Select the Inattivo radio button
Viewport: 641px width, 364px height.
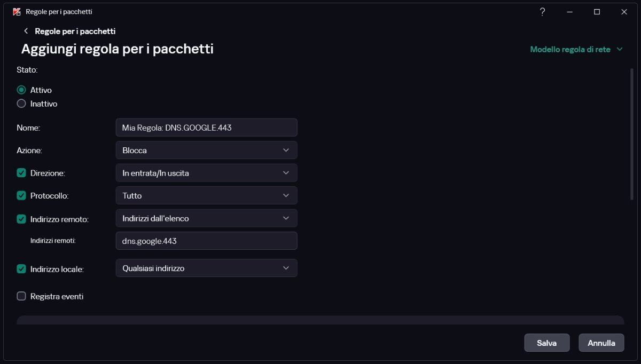(x=21, y=104)
